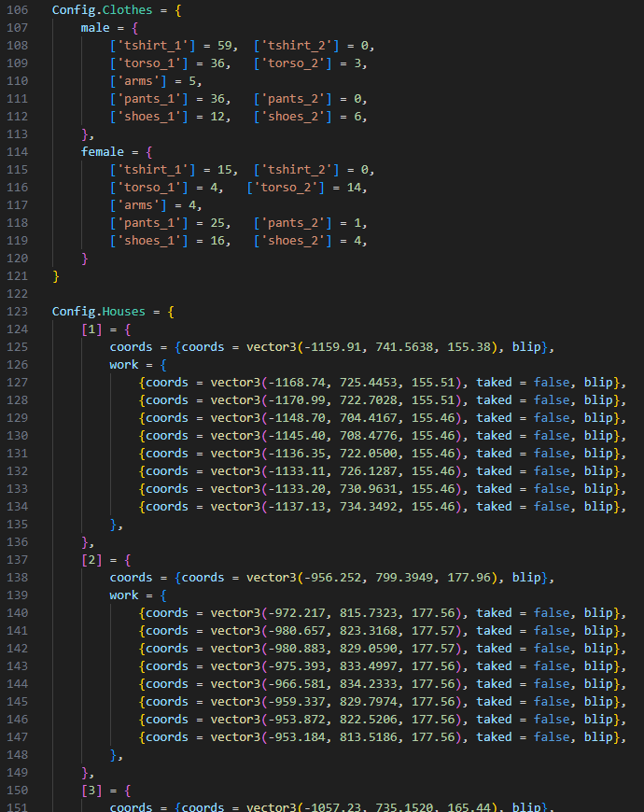The height and width of the screenshot is (812, 644).
Task: Click value 15 for female tshirt_1
Action: click(x=225, y=170)
